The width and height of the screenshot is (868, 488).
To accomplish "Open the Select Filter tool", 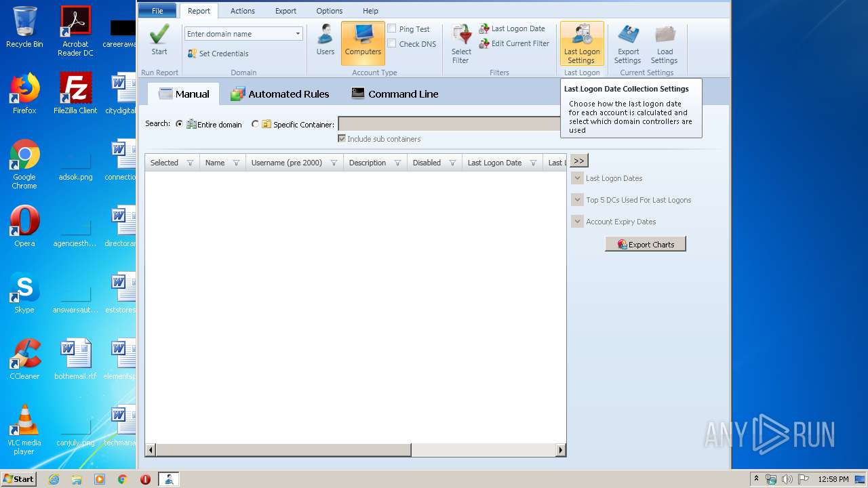I will (461, 45).
